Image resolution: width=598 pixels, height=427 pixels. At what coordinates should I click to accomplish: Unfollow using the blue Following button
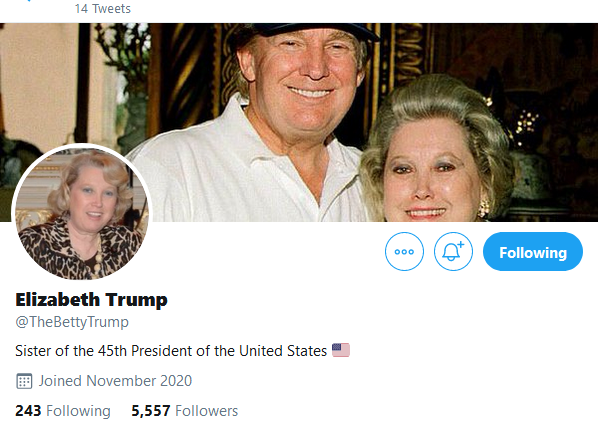[x=533, y=252]
